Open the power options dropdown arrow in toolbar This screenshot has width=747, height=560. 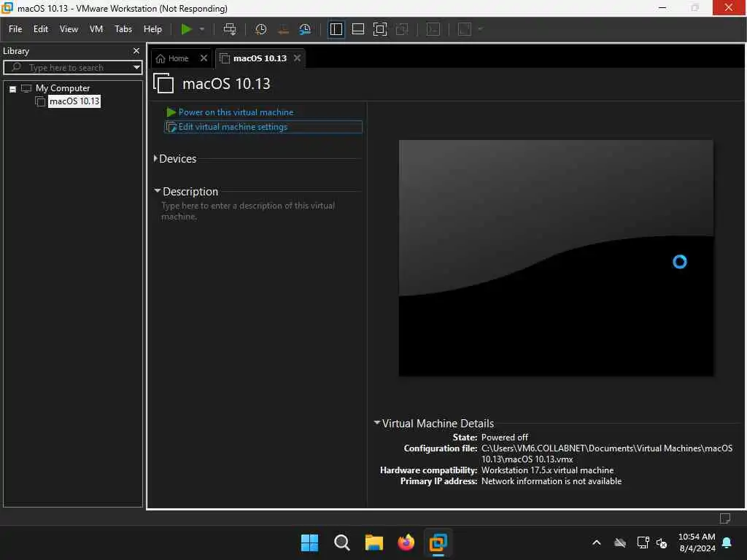click(x=202, y=29)
